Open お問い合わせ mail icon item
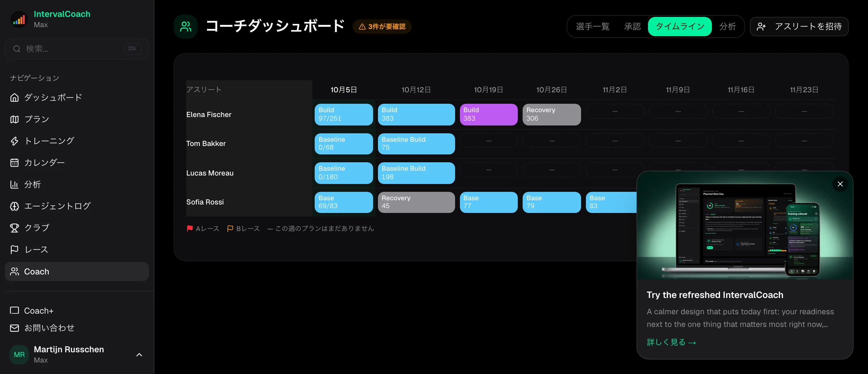 pyautogui.click(x=77, y=328)
